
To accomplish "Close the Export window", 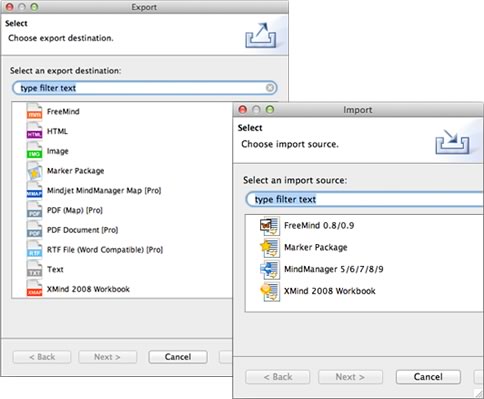I will coord(9,7).
